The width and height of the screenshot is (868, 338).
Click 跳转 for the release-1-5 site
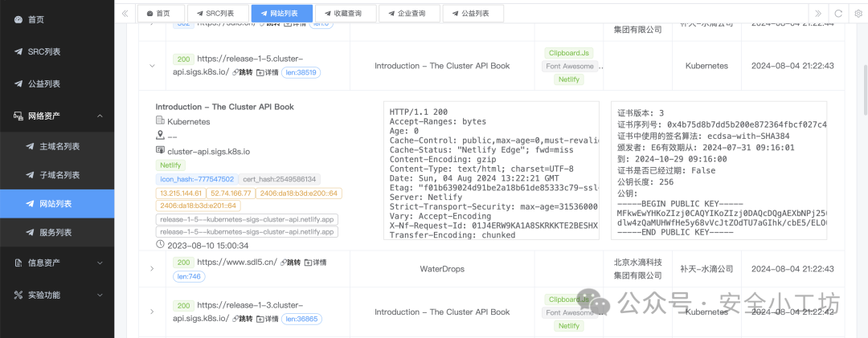tap(243, 72)
